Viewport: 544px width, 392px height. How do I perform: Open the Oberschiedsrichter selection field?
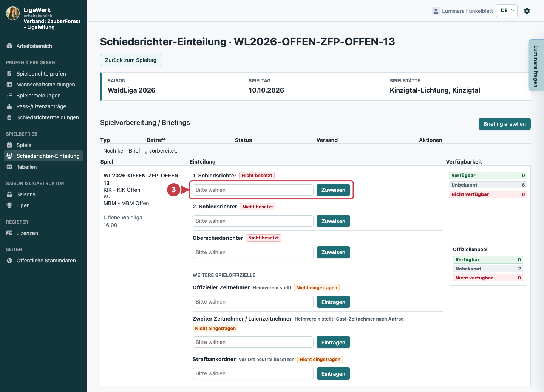click(253, 252)
